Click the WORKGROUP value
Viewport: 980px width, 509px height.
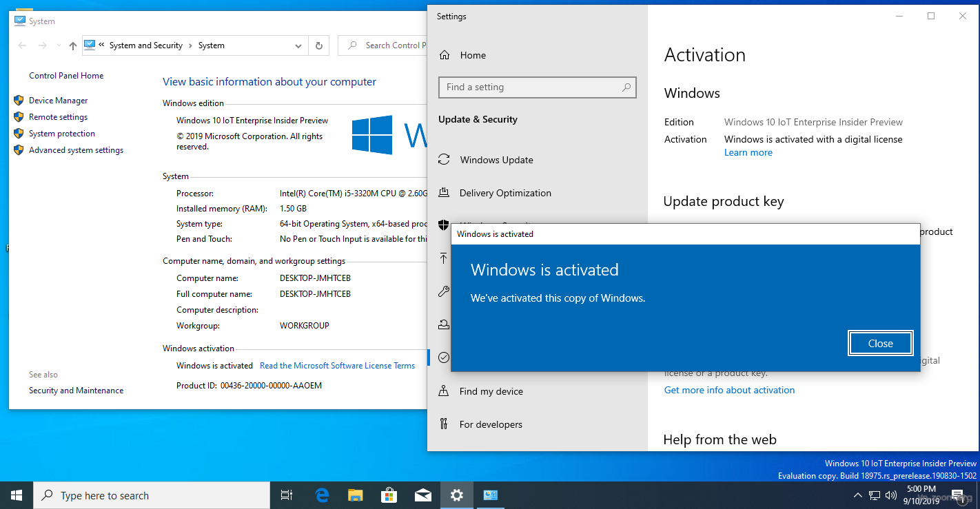pyautogui.click(x=305, y=326)
